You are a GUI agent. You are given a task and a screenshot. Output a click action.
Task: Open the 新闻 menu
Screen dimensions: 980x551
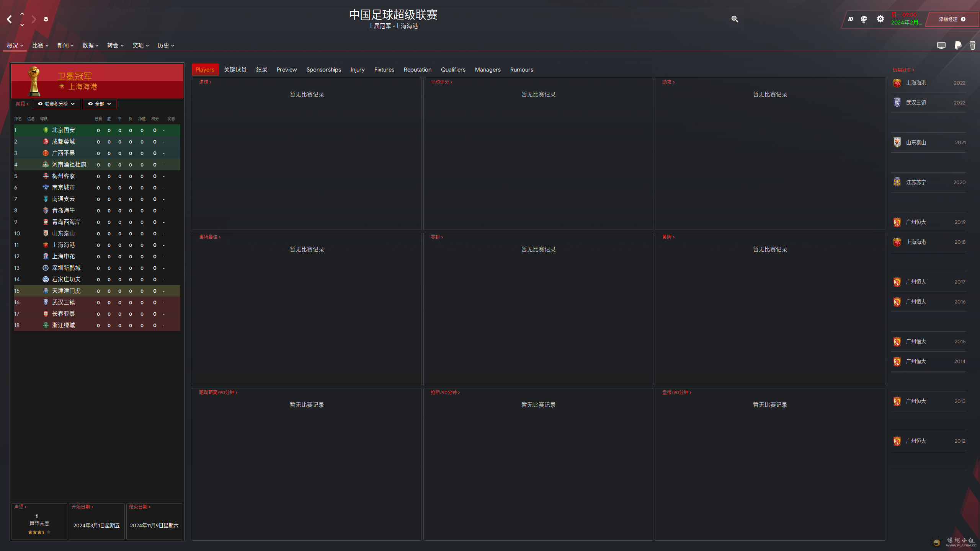click(65, 46)
